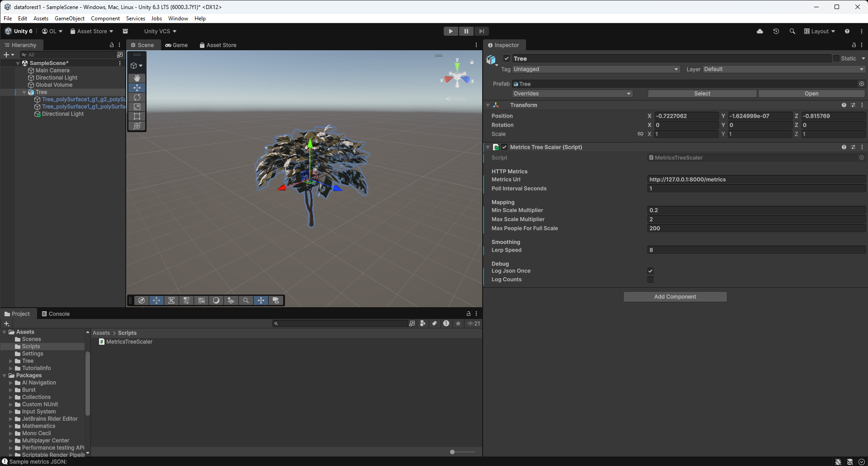This screenshot has width=868, height=466.
Task: Open the GameObject menu
Action: 69,18
